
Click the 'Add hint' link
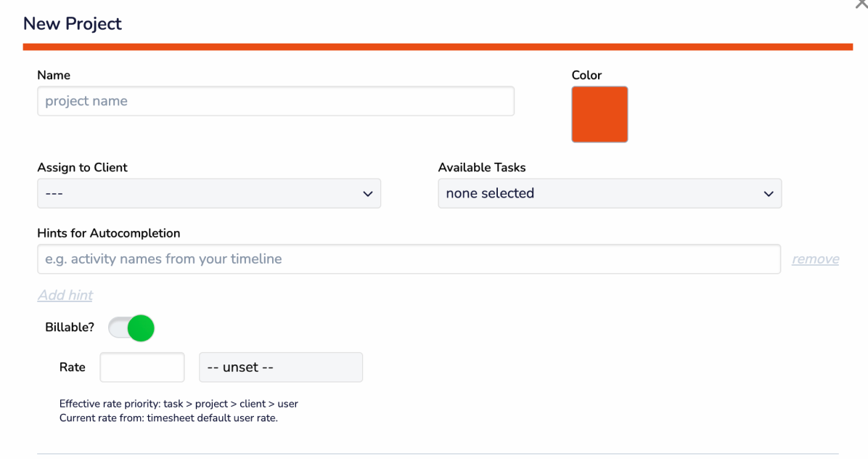point(65,295)
